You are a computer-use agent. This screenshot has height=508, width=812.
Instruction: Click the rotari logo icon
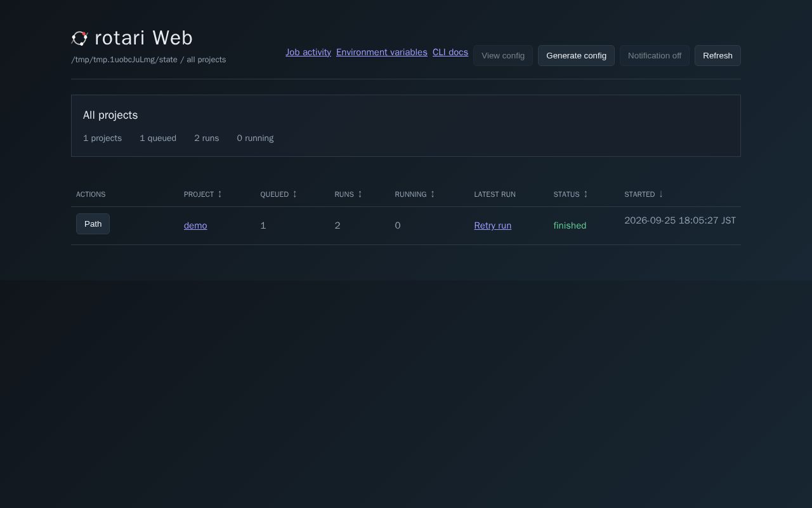coord(79,38)
